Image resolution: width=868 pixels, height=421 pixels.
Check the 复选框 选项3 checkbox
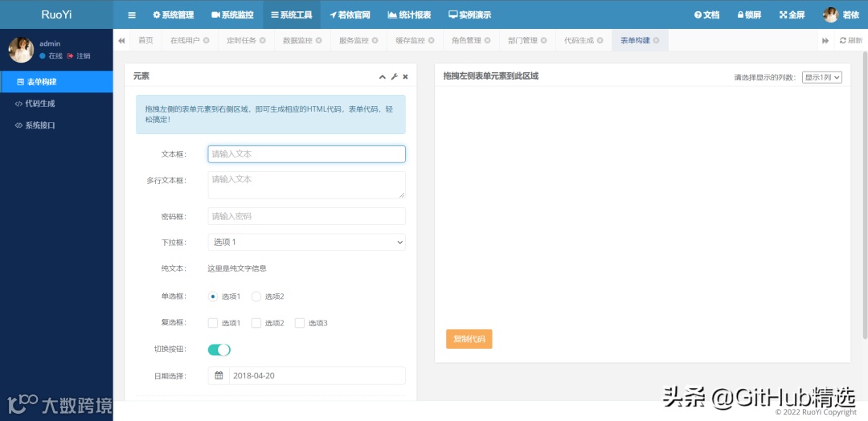pyautogui.click(x=300, y=323)
